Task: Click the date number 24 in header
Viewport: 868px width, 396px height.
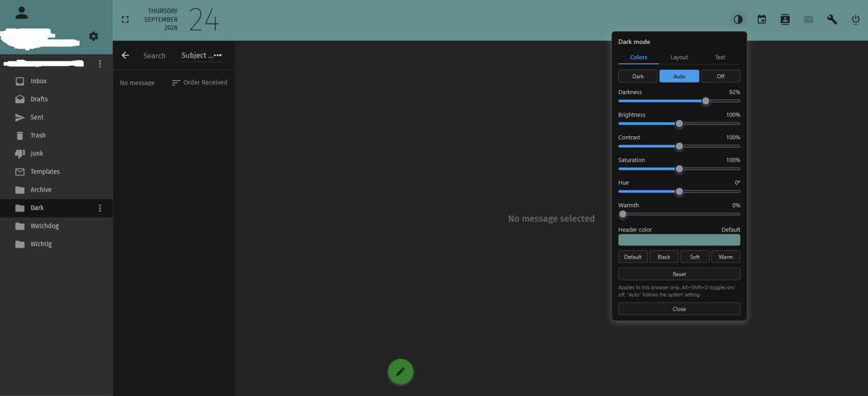Action: [204, 20]
